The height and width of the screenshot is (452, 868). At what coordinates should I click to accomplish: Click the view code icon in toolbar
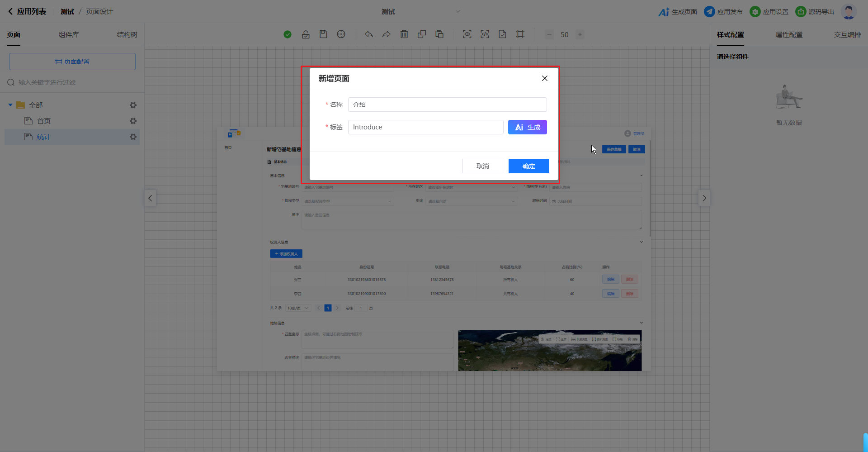point(485,34)
